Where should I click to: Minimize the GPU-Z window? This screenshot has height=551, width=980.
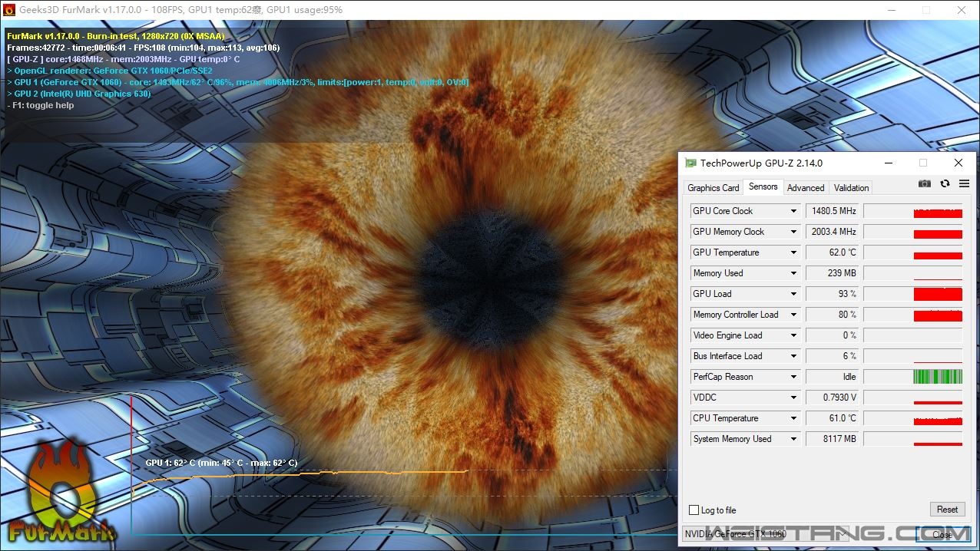click(x=888, y=163)
